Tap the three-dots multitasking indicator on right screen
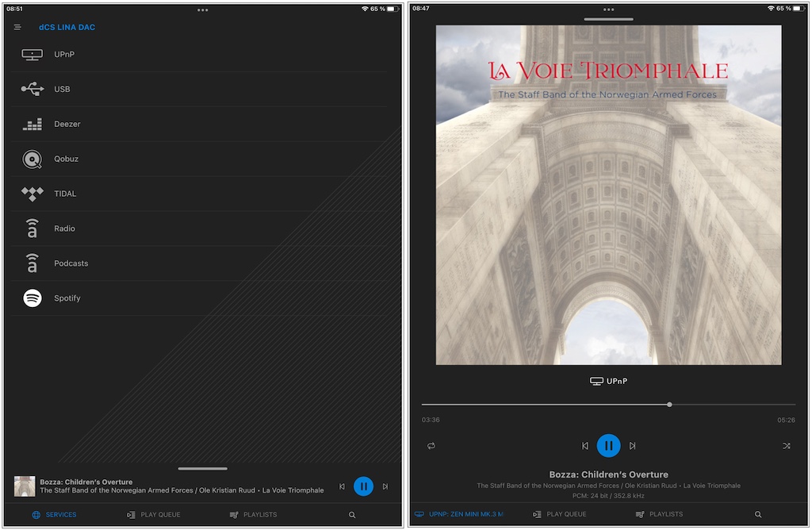This screenshot has height=530, width=812. (x=608, y=10)
